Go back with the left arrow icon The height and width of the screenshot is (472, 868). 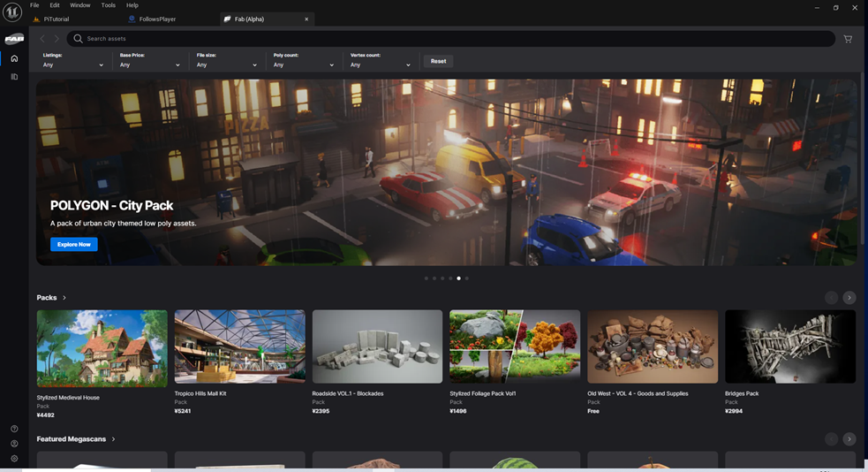42,39
